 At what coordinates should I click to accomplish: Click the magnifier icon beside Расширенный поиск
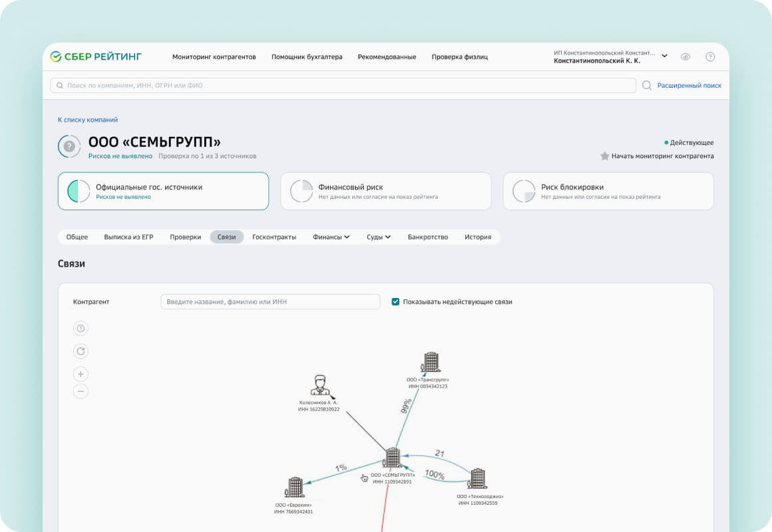coord(647,86)
